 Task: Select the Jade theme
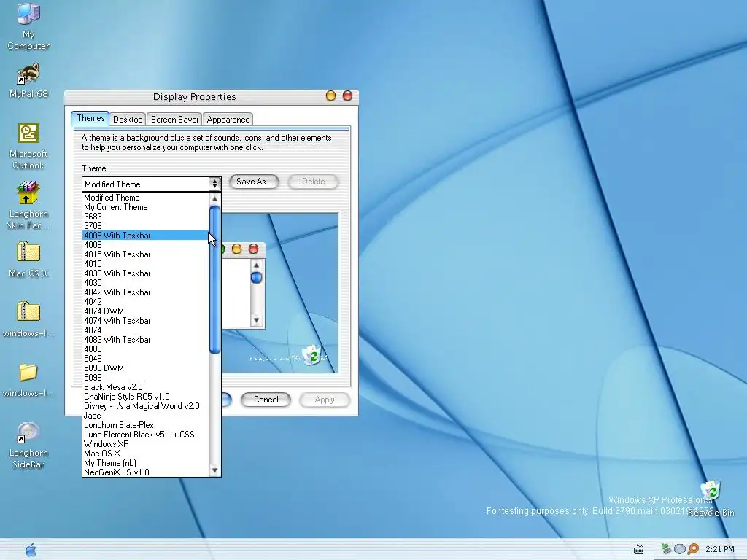point(146,415)
